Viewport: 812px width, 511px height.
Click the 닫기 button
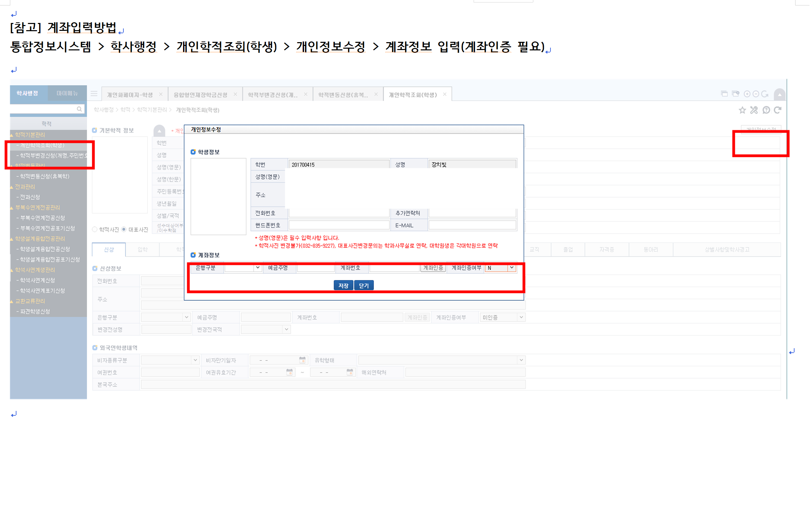[364, 285]
